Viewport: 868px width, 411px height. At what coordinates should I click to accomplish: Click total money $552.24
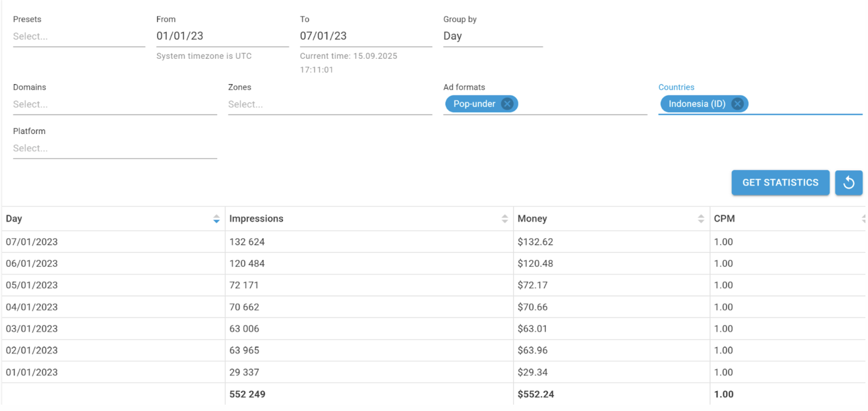(536, 394)
